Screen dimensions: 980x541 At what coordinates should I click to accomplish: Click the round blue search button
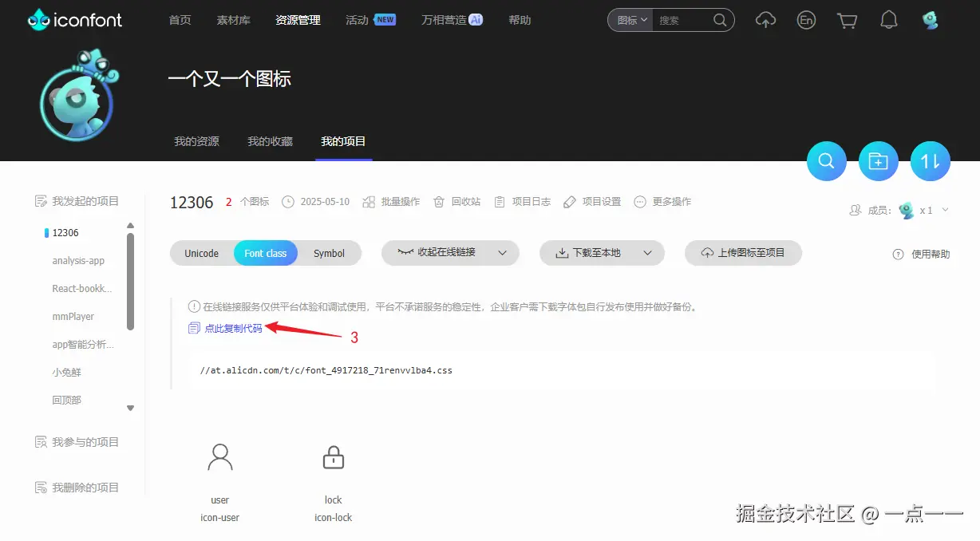coord(827,161)
